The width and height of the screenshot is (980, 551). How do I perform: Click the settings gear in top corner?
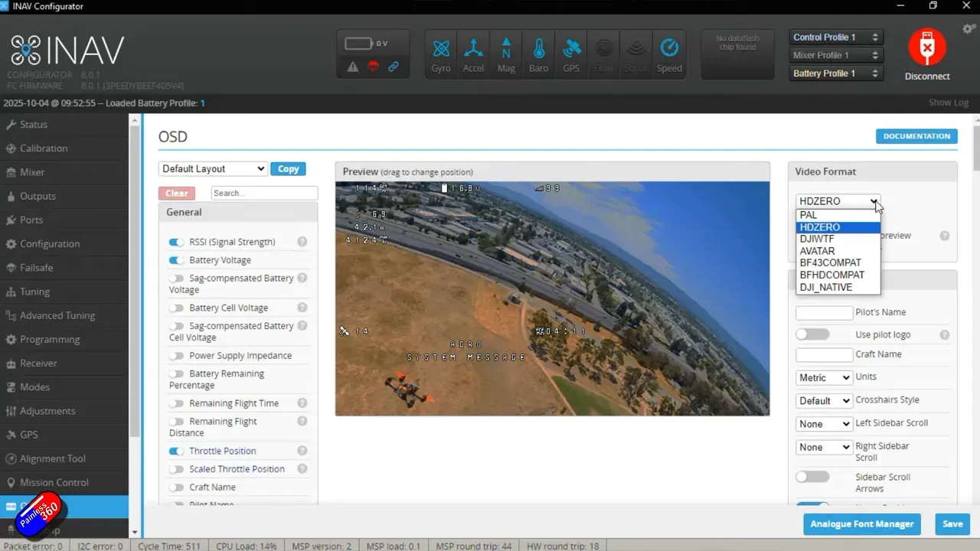click(969, 29)
